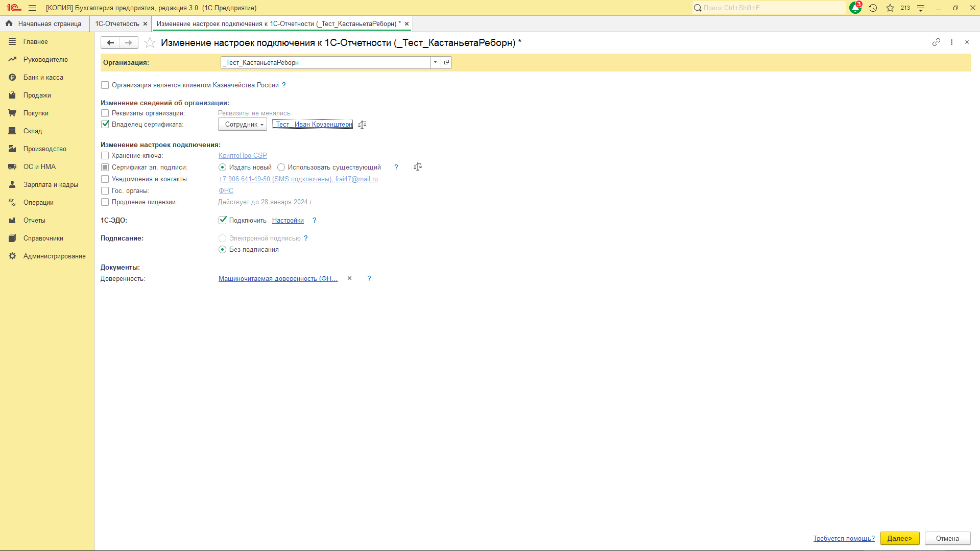Click the Далее> button

click(x=899, y=538)
